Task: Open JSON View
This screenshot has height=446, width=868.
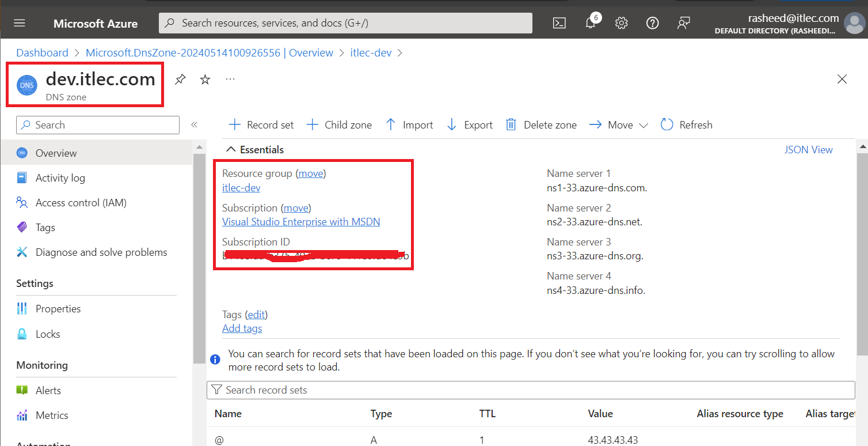Action: point(808,150)
